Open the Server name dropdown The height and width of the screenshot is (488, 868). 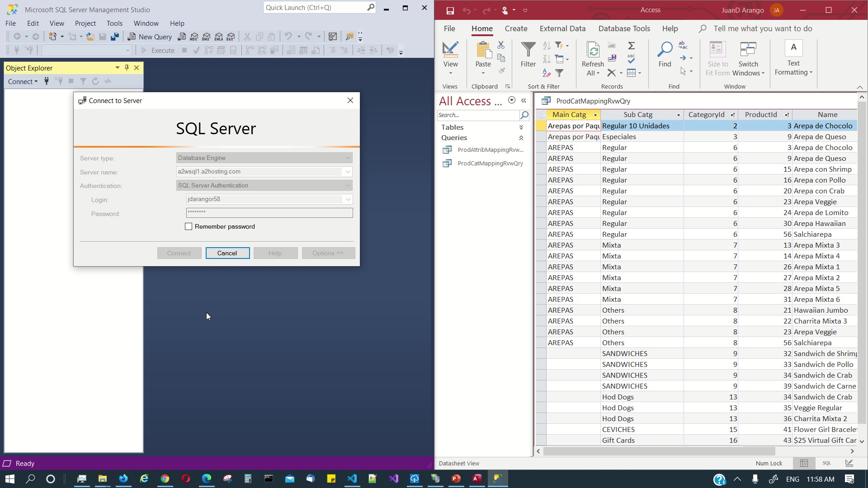(x=348, y=172)
